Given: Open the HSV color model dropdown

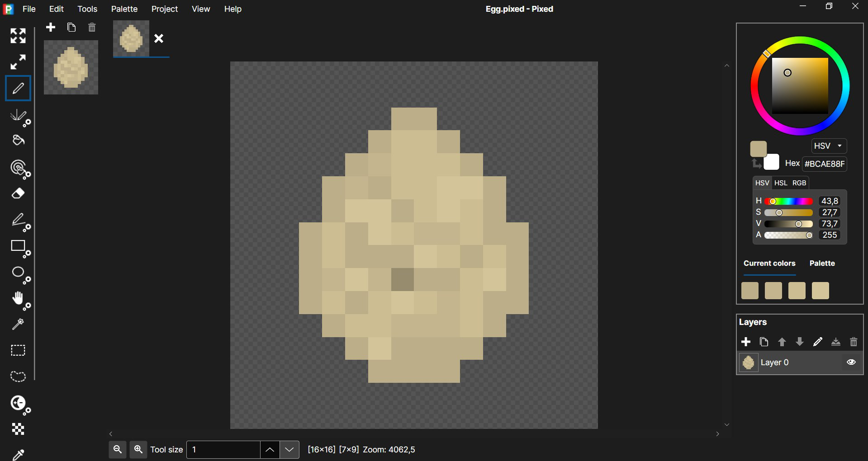Looking at the screenshot, I should [x=829, y=146].
